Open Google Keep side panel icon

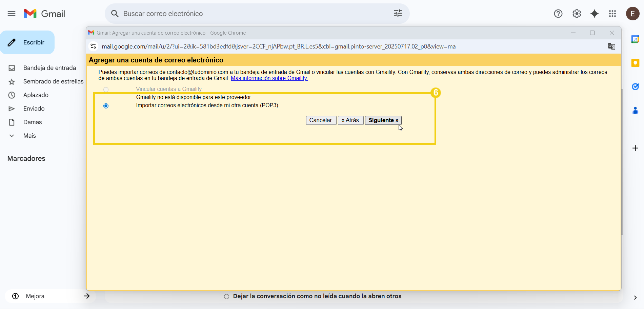(635, 63)
